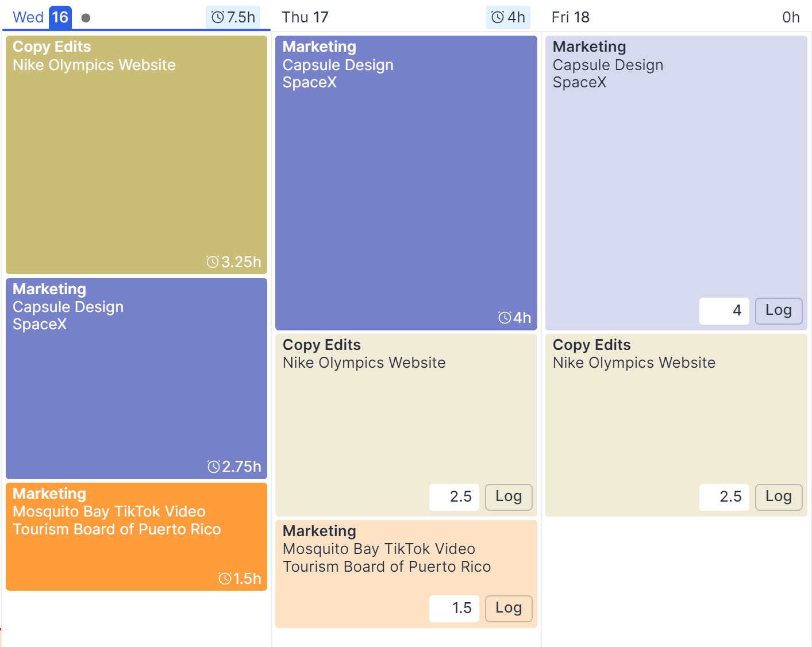Select the Fri 18 day header
This screenshot has height=647, width=812.
pyautogui.click(x=571, y=17)
